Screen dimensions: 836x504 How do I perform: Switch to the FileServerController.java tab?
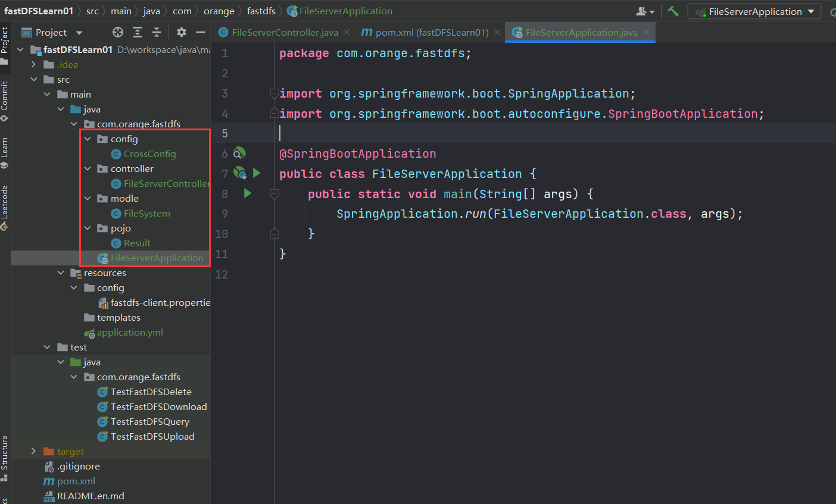[285, 32]
